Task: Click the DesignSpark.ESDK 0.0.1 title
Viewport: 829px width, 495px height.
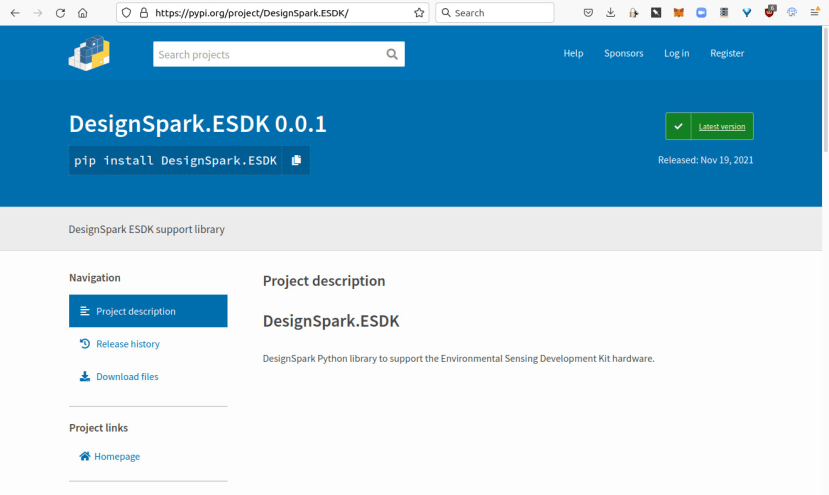Action: point(198,124)
